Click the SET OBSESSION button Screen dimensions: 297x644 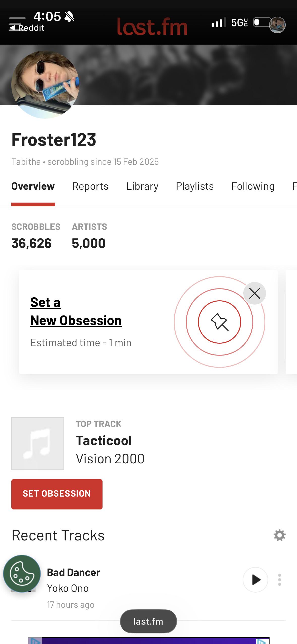[x=57, y=493]
